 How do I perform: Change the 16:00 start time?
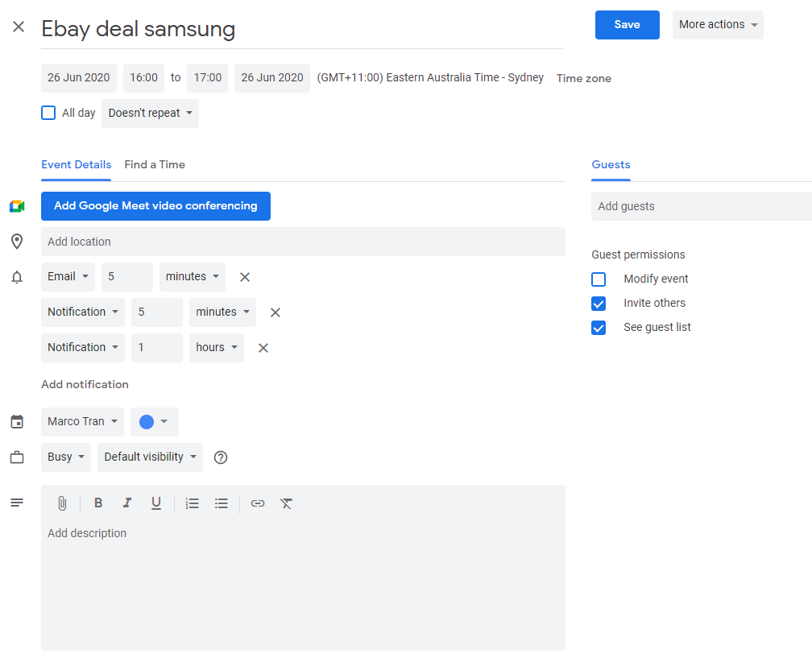point(143,78)
